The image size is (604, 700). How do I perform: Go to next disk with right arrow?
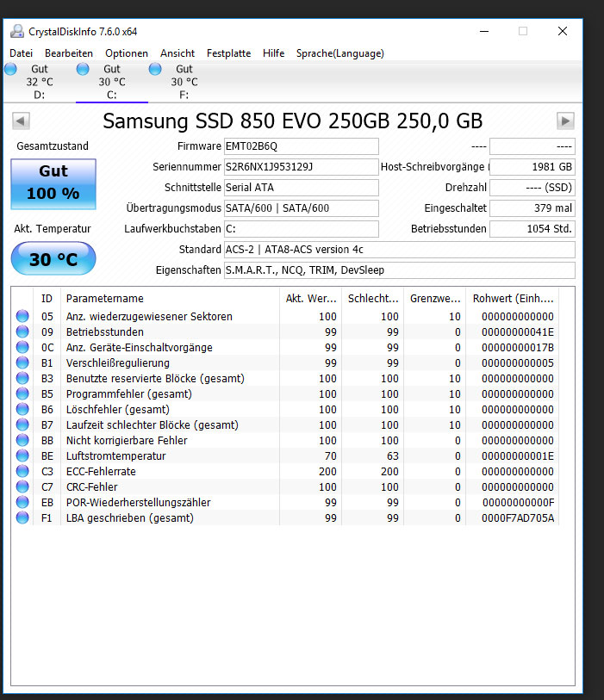(x=565, y=121)
